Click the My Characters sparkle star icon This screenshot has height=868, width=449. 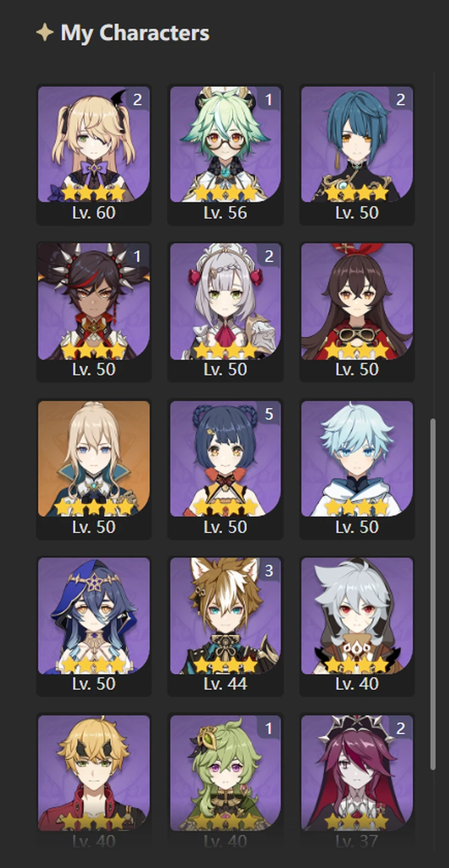pos(45,33)
